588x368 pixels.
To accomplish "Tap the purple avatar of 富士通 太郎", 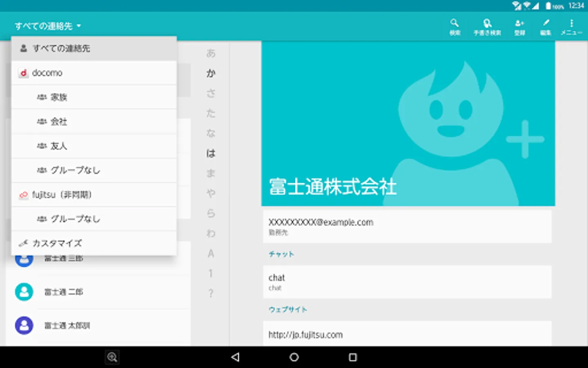I will tap(24, 325).
